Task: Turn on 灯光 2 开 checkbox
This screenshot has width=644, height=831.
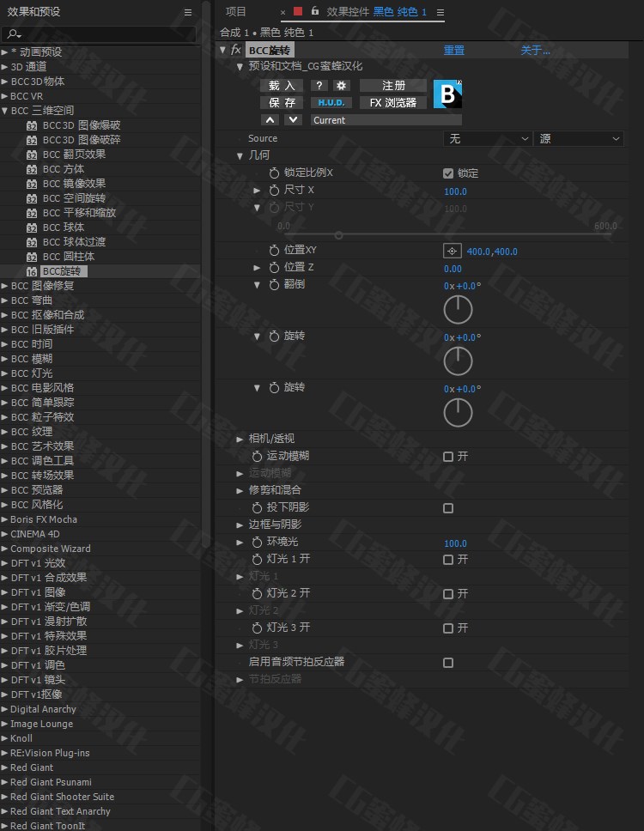Action: (x=448, y=594)
